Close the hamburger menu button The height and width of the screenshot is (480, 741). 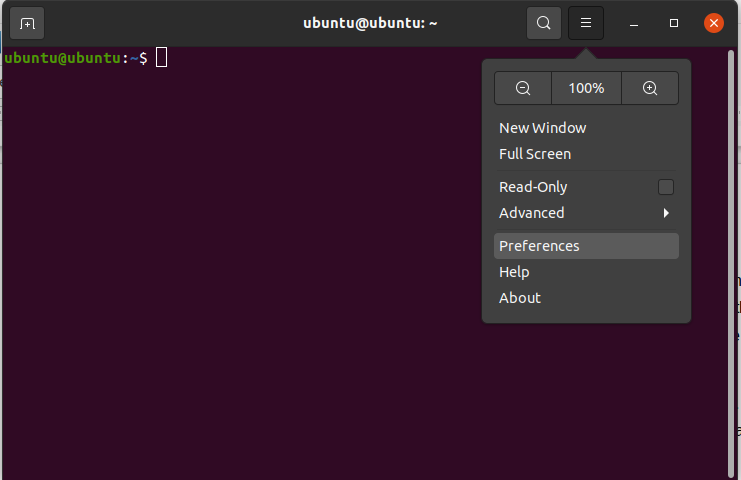coord(586,23)
